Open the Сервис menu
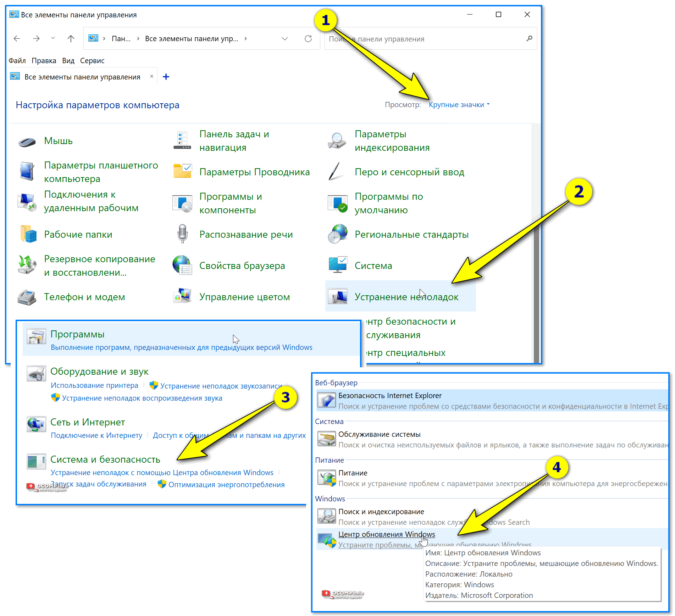The height and width of the screenshot is (616, 675). coord(92,61)
